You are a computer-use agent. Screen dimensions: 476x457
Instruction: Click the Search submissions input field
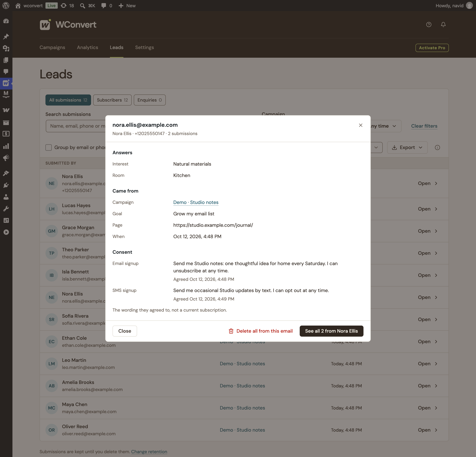(76, 126)
